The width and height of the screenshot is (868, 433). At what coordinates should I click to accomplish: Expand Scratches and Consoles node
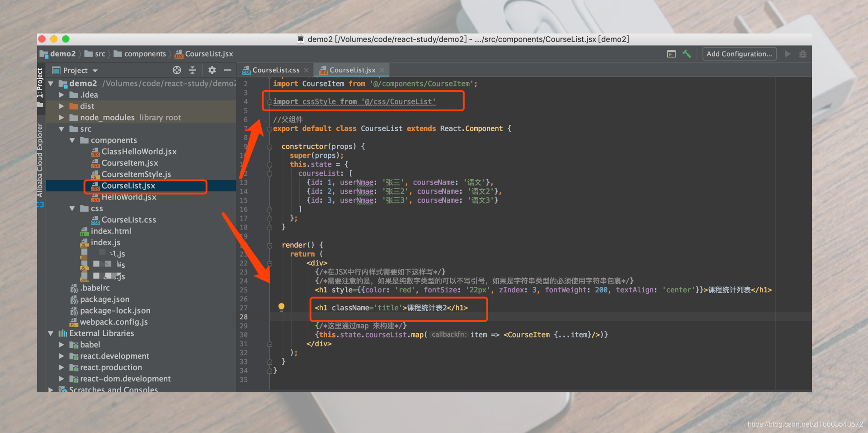pyautogui.click(x=51, y=390)
